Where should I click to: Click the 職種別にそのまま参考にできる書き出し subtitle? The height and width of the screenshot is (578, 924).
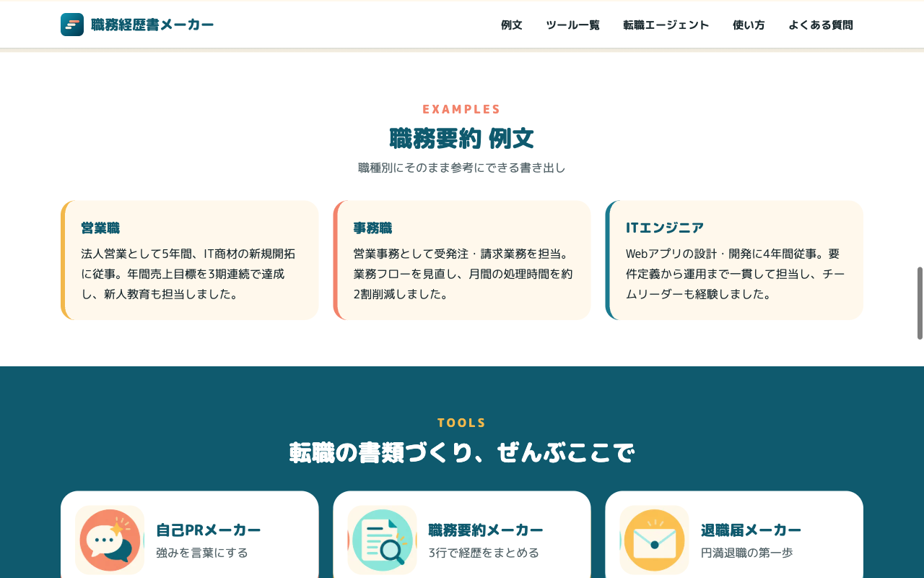462,168
